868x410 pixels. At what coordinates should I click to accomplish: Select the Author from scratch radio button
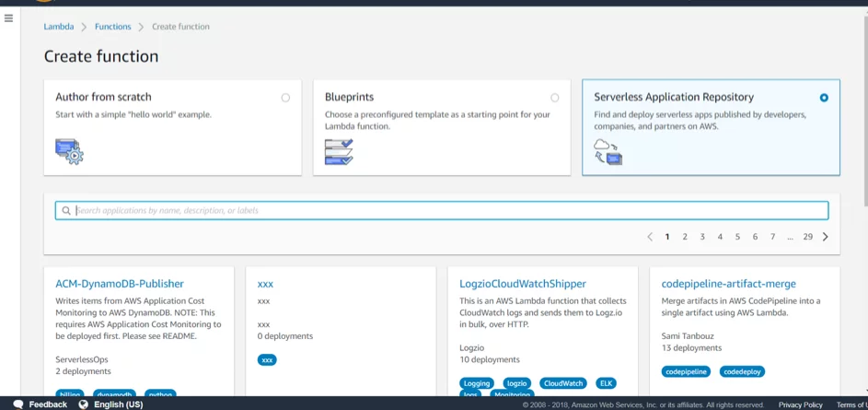pyautogui.click(x=285, y=98)
